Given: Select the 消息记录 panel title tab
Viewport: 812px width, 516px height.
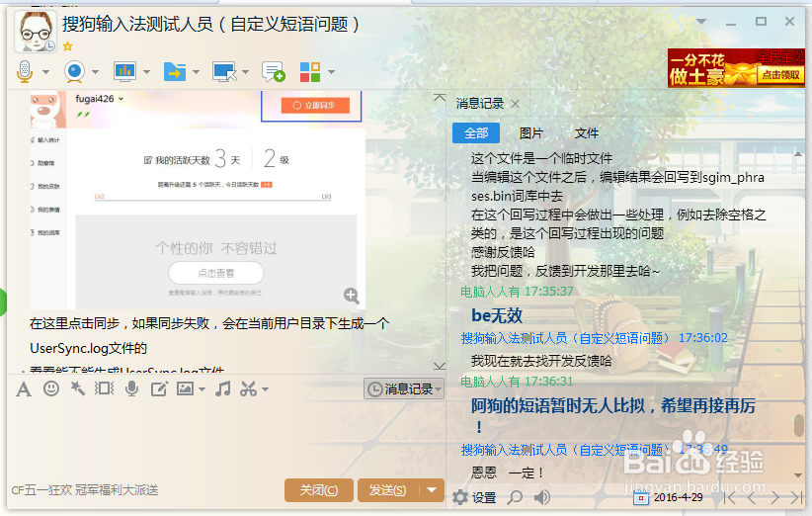Looking at the screenshot, I should click(x=479, y=104).
